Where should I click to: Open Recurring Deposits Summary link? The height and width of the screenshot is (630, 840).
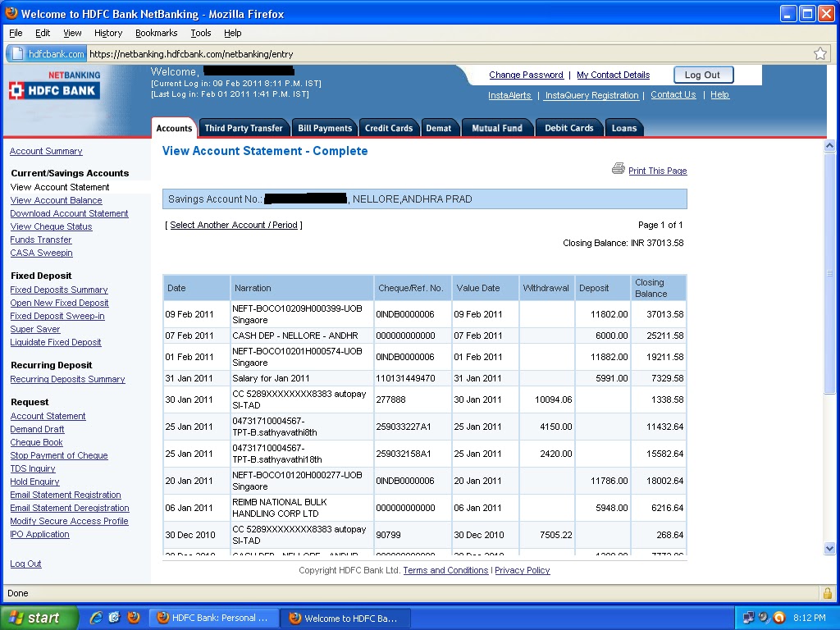pyautogui.click(x=67, y=379)
